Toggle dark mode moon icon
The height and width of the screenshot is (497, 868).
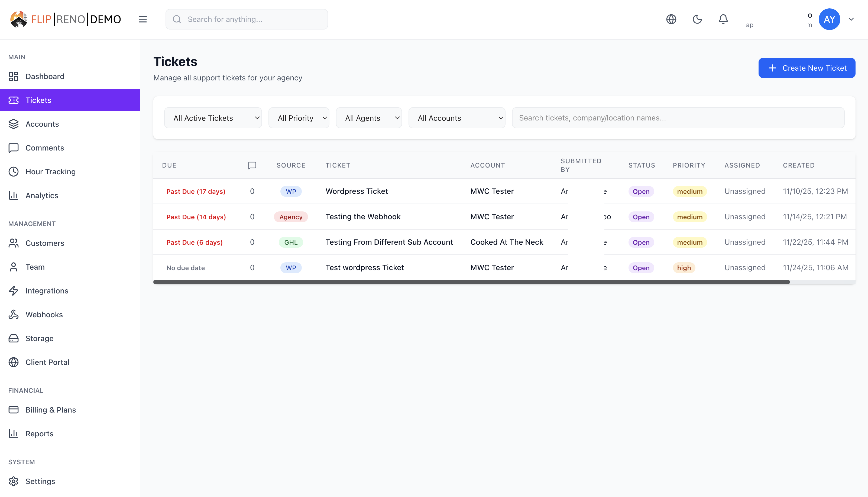(697, 19)
